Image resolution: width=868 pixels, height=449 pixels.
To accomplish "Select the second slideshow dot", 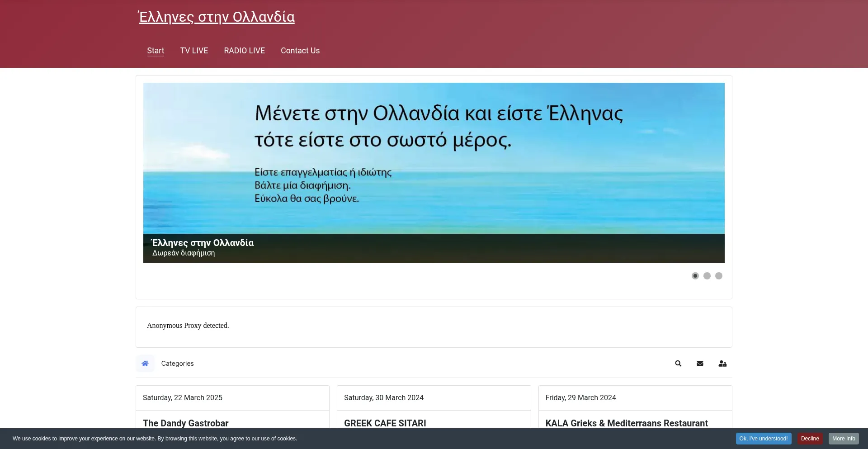I will click(x=707, y=276).
